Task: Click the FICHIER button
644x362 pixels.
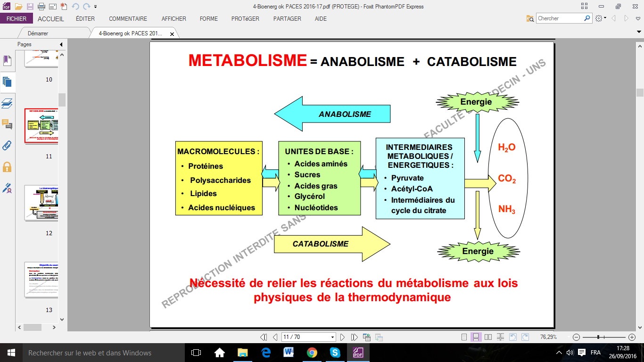Action: [x=17, y=19]
